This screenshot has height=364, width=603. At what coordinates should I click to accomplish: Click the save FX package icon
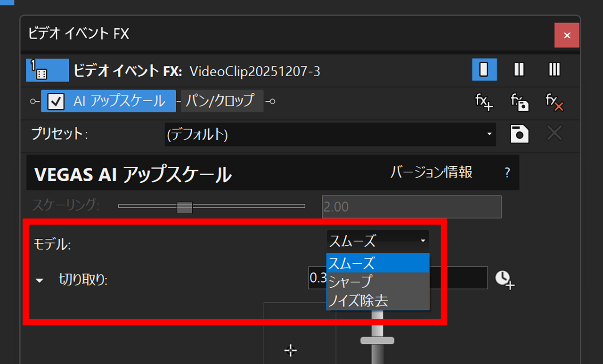tap(519, 103)
